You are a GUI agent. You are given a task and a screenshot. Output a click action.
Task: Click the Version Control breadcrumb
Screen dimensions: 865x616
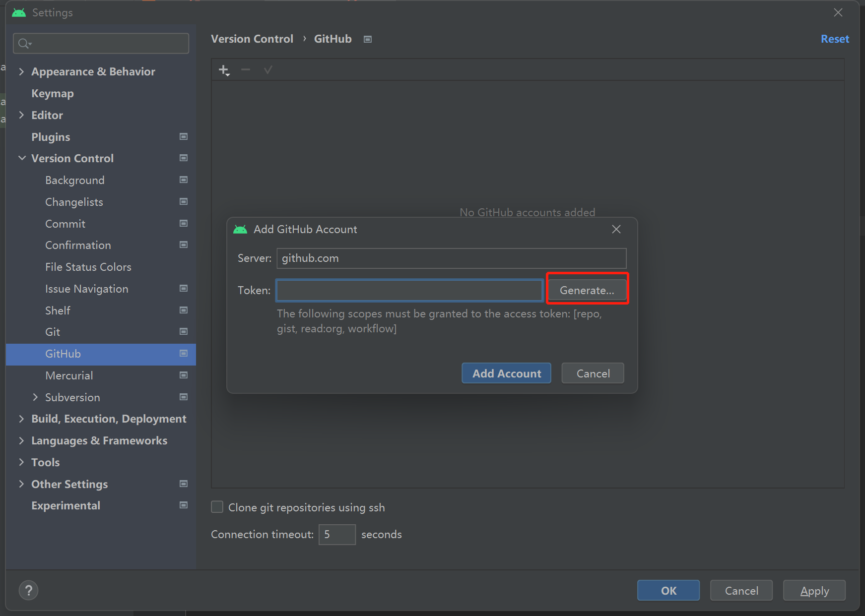[252, 39]
